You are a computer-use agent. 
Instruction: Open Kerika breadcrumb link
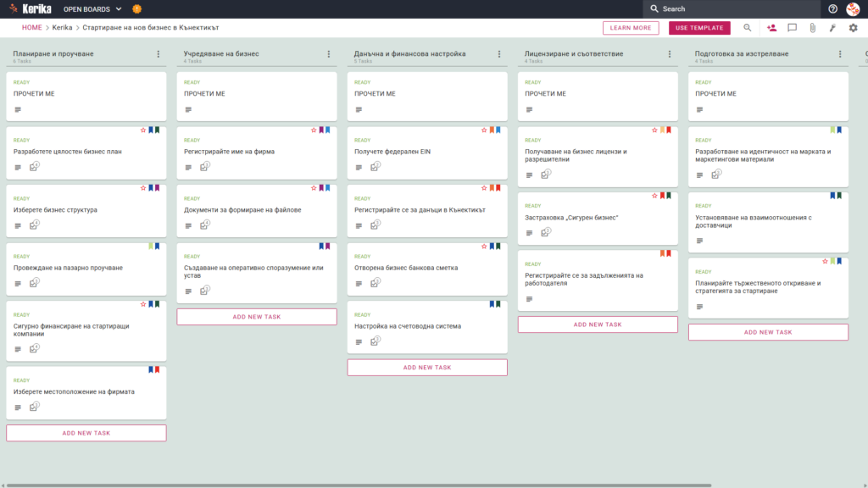[x=62, y=28]
